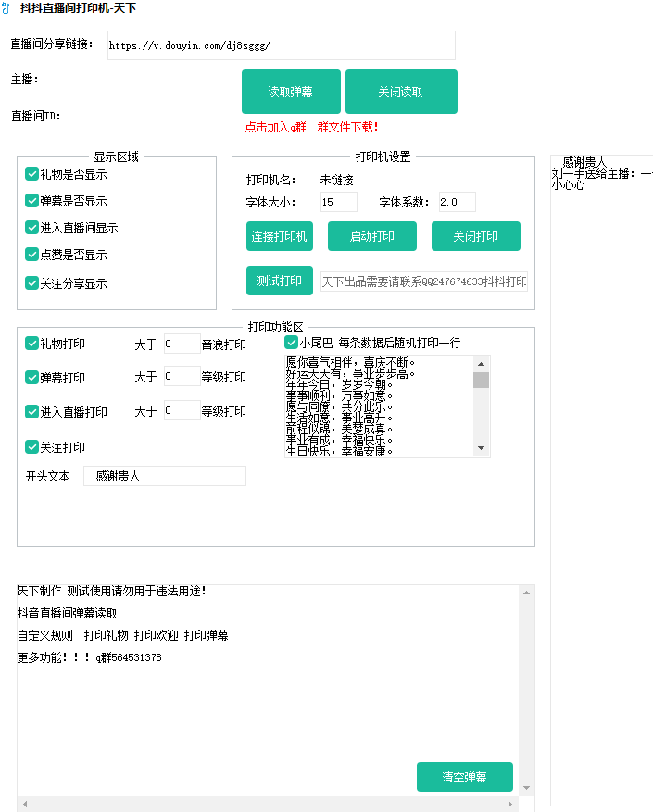Click the 小尾巴 list scrollbar thumb
The image size is (653, 812).
(481, 380)
